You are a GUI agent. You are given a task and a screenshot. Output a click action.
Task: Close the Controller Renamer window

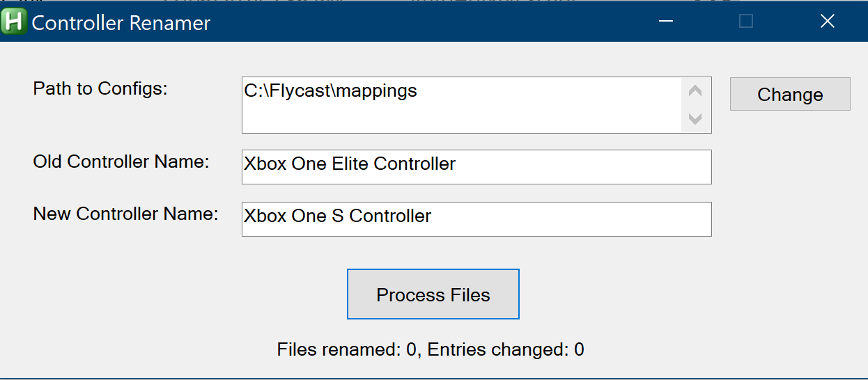pyautogui.click(x=827, y=22)
